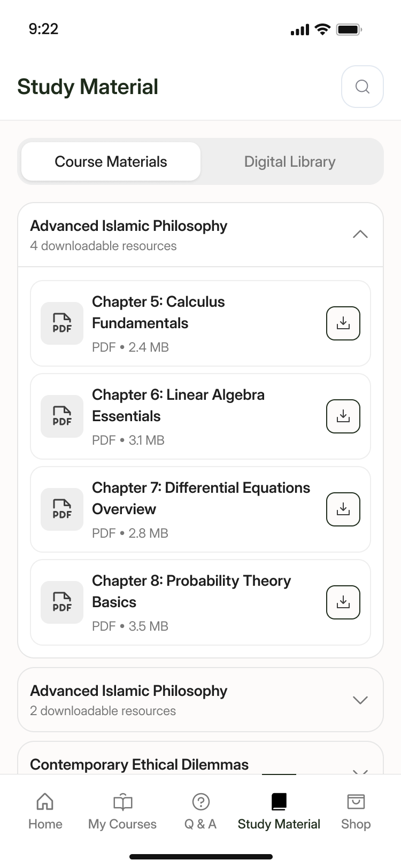Screen dimensions: 401x868
Task: Open My Courses tab
Action: (x=122, y=810)
